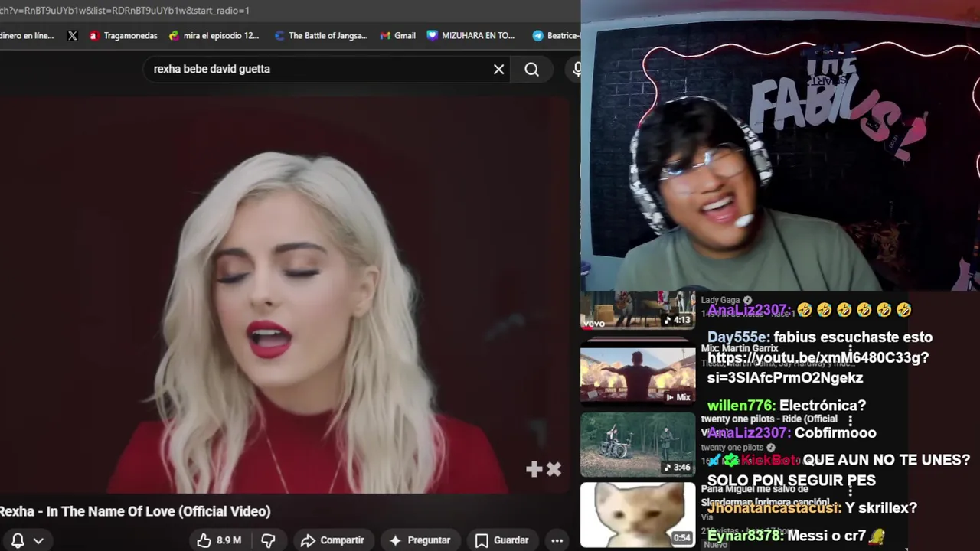Click the KickBot chat username

(x=769, y=460)
